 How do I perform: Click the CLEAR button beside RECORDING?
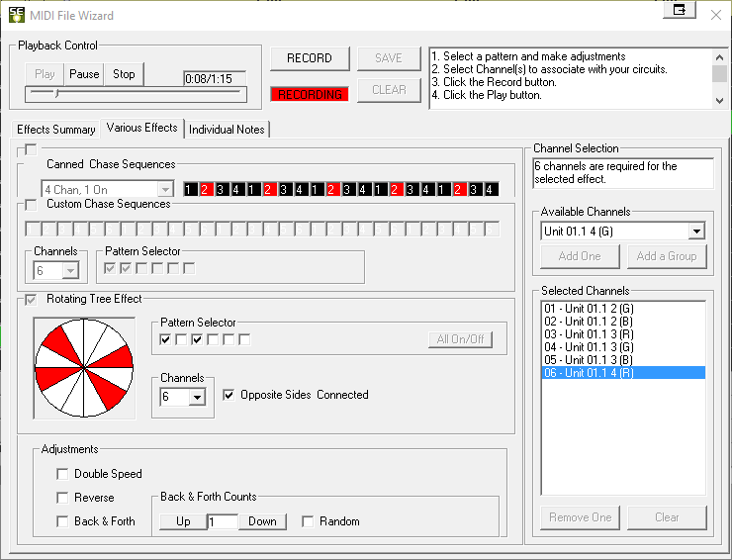[x=389, y=90]
